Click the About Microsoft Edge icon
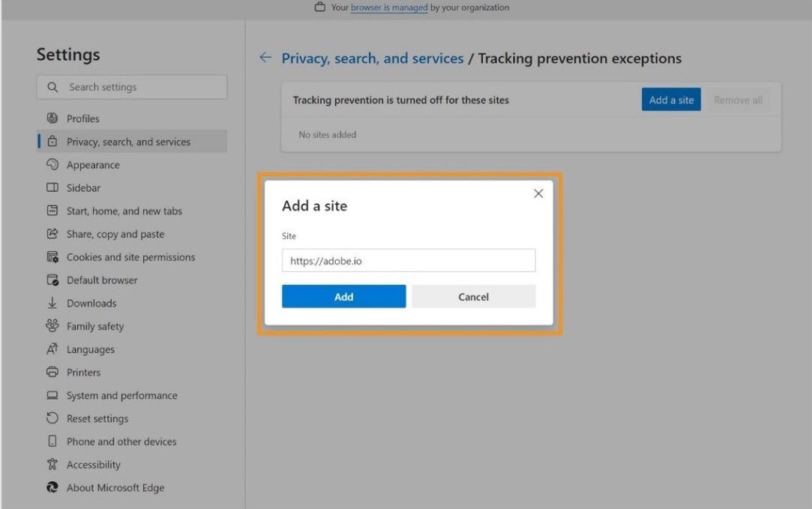Screen dimensions: 812x509 point(52,487)
